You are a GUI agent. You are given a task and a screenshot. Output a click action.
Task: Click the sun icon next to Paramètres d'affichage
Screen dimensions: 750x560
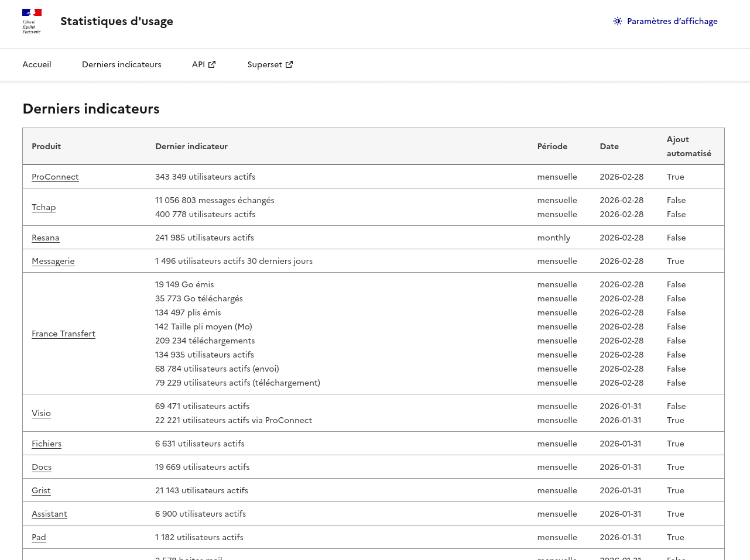(x=617, y=21)
